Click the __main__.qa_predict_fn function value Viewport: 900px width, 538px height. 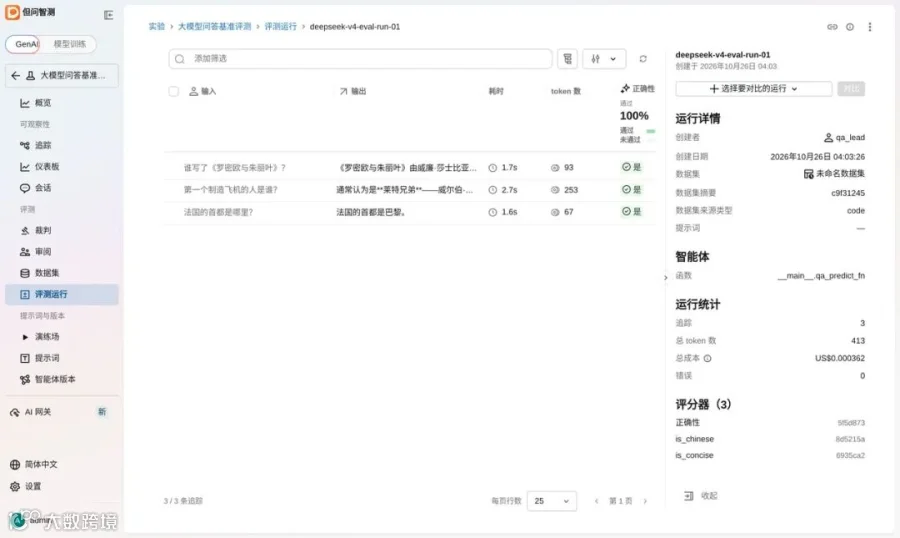pos(821,276)
